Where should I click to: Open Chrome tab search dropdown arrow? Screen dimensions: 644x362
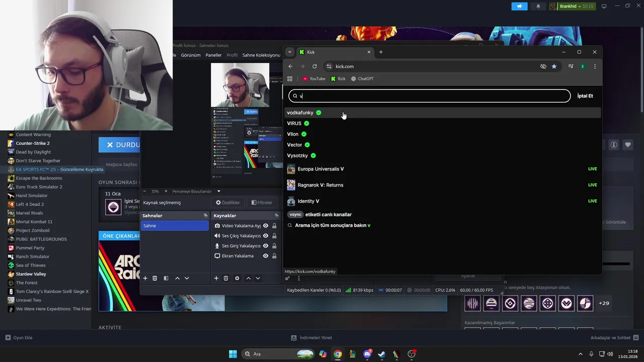point(289,52)
